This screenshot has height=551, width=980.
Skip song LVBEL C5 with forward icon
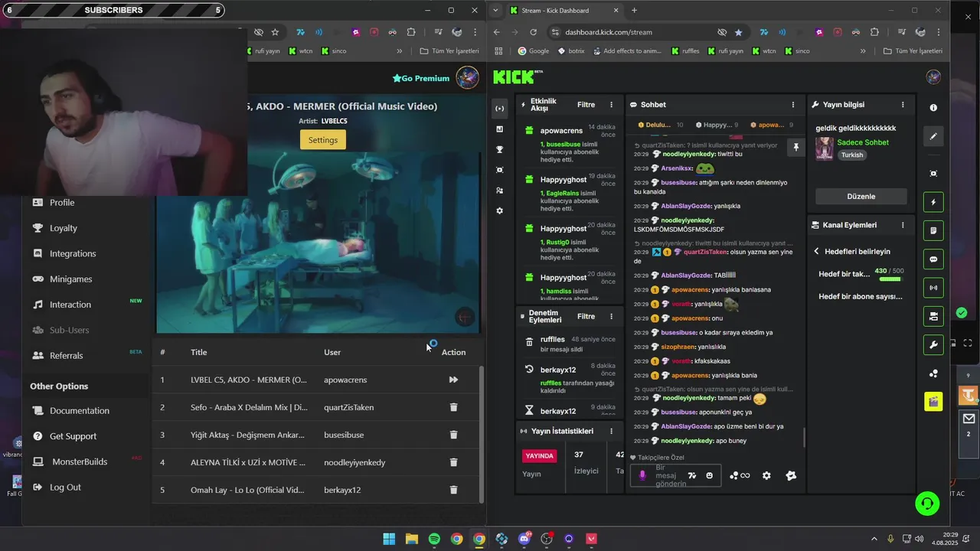pyautogui.click(x=453, y=380)
